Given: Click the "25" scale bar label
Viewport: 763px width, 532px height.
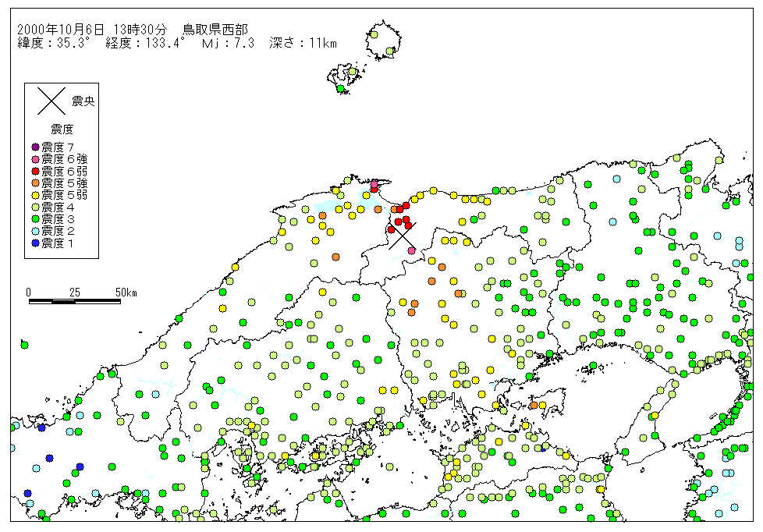Looking at the screenshot, I should (x=74, y=293).
